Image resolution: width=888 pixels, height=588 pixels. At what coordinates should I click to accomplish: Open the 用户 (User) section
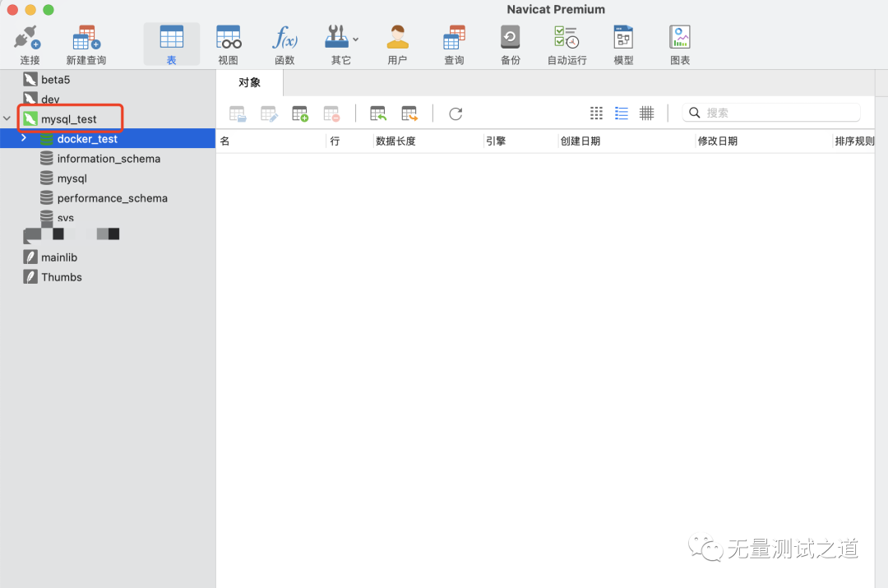[x=398, y=44]
